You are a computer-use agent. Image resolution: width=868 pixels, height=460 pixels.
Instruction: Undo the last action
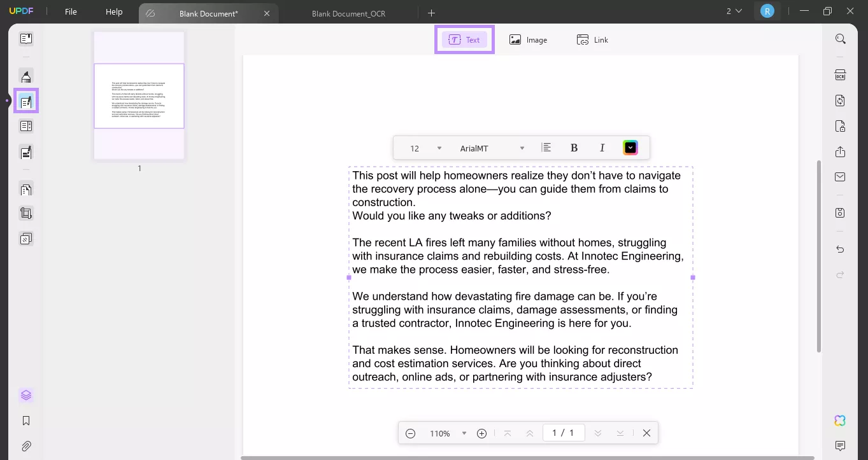(841, 249)
